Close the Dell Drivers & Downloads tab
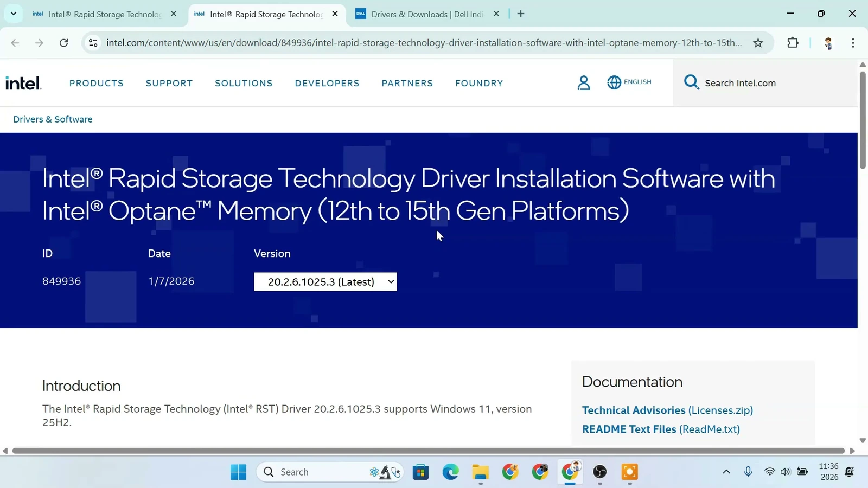The image size is (868, 488). tap(496, 14)
